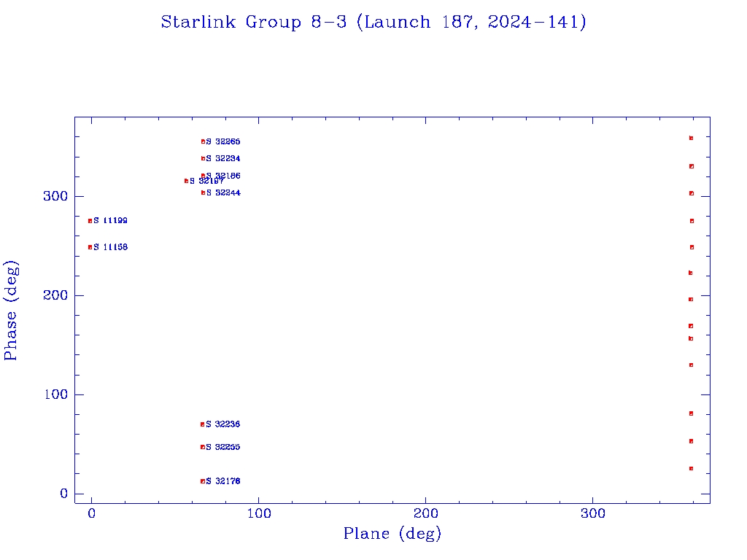Select the 'S 32265' satellite label
This screenshot has width=747, height=560.
pyautogui.click(x=223, y=141)
